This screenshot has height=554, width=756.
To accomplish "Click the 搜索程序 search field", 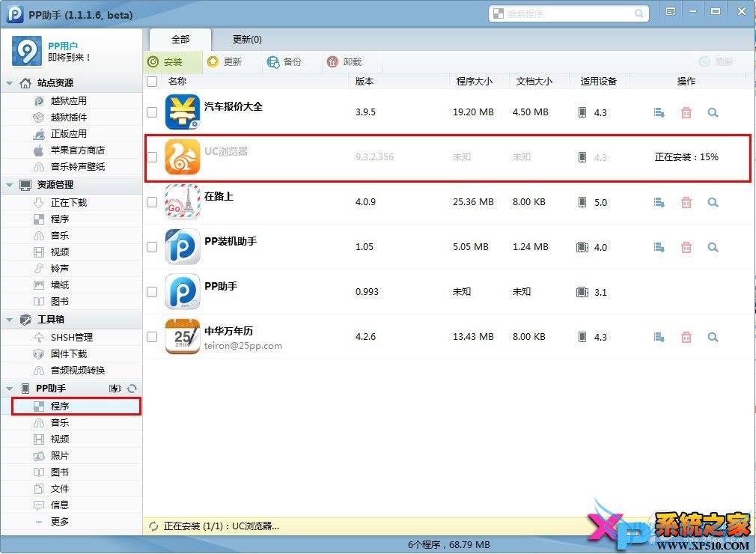I will 568,13.
